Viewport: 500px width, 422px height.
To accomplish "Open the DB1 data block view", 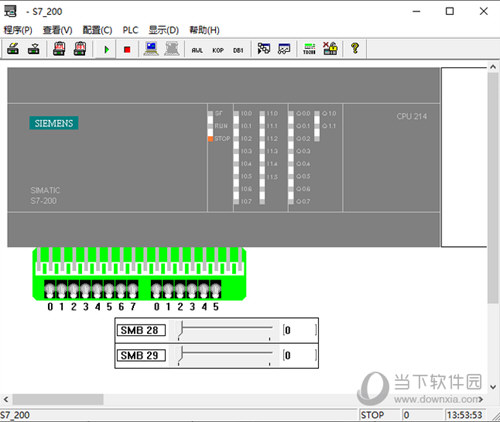I will point(238,50).
